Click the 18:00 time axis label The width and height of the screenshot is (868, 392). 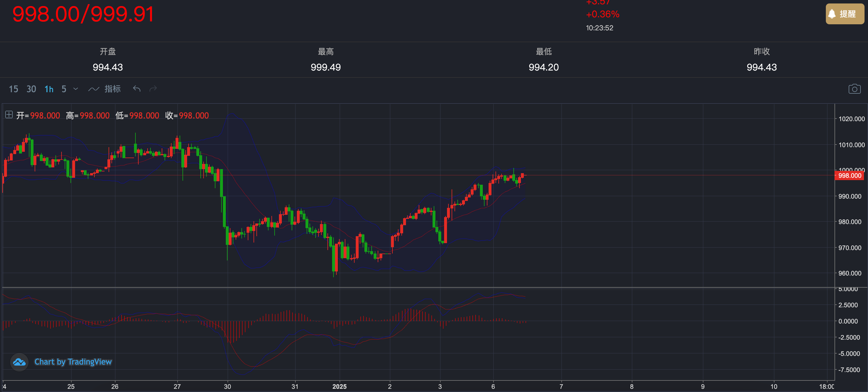(826, 387)
